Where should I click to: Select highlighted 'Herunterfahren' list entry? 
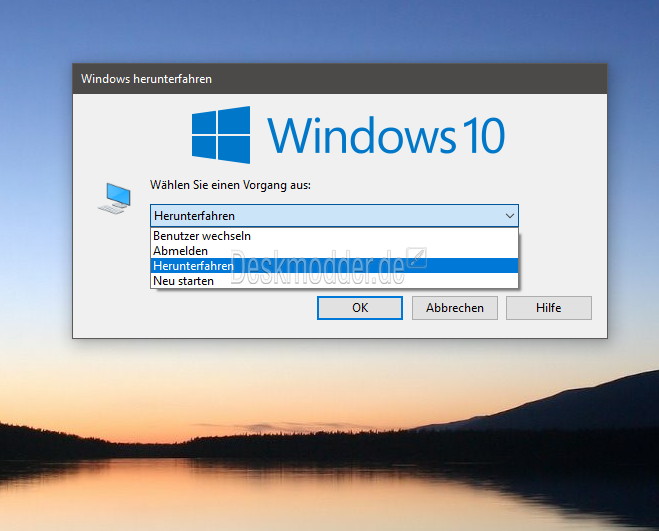pyautogui.click(x=334, y=266)
